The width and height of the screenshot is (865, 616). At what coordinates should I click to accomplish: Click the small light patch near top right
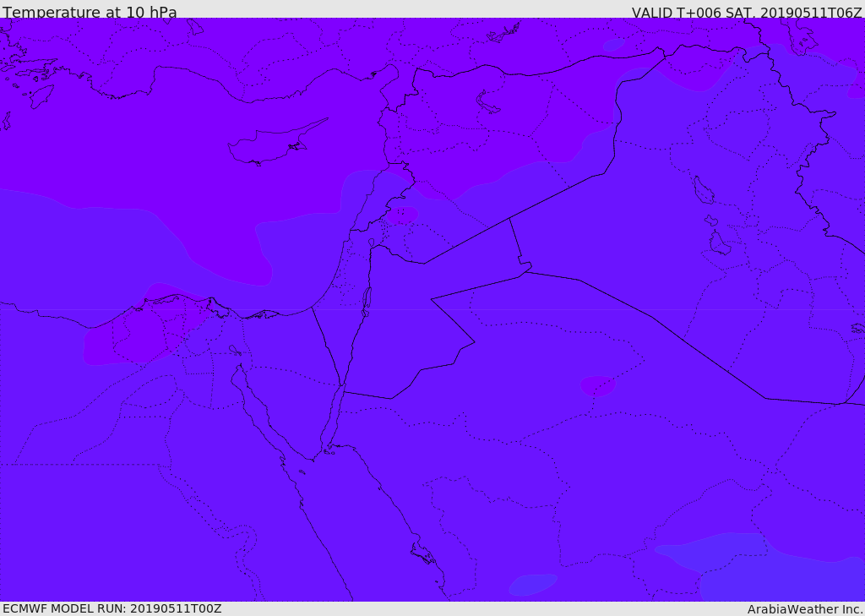click(613, 45)
